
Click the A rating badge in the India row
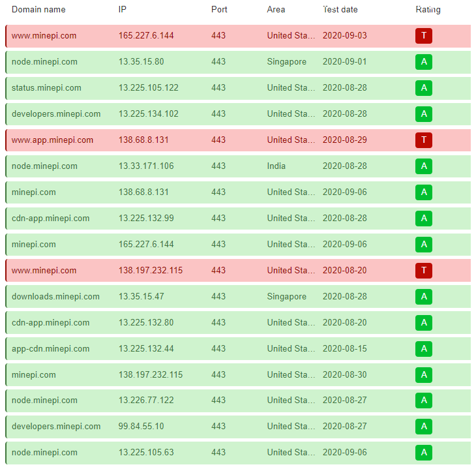tap(423, 166)
